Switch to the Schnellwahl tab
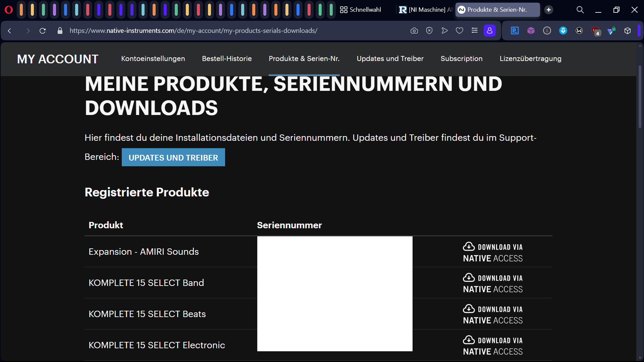The height and width of the screenshot is (362, 644). (x=361, y=10)
